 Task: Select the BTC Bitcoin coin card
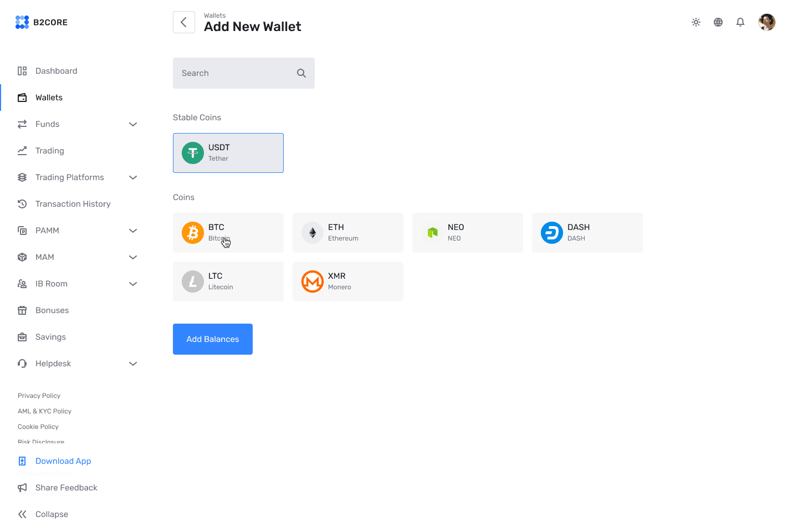(x=228, y=232)
